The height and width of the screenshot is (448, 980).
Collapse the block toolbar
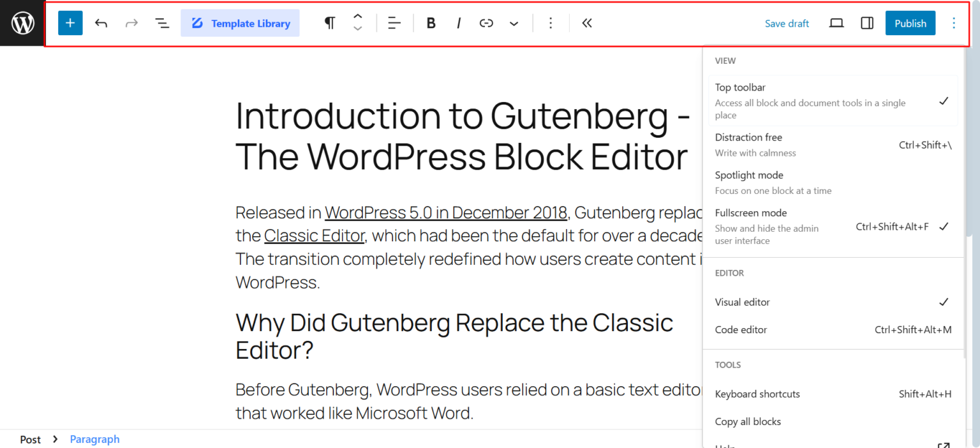(x=586, y=22)
